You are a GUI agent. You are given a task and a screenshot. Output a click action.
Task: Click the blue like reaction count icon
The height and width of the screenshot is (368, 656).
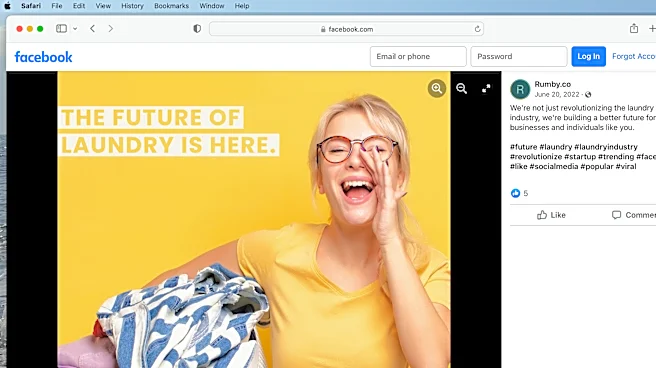click(x=515, y=193)
